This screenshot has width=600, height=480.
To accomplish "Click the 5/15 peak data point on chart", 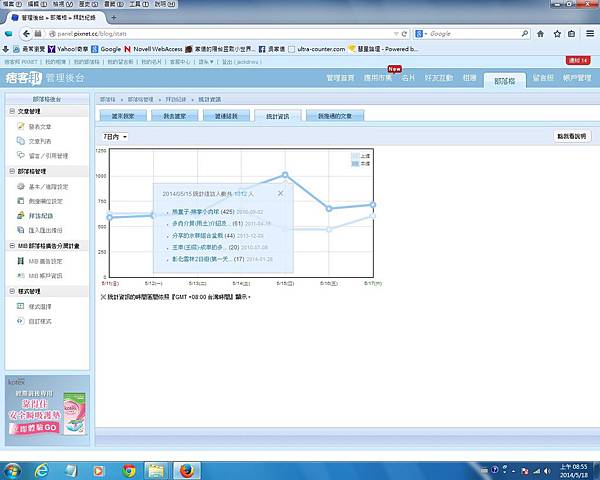I will coord(285,175).
